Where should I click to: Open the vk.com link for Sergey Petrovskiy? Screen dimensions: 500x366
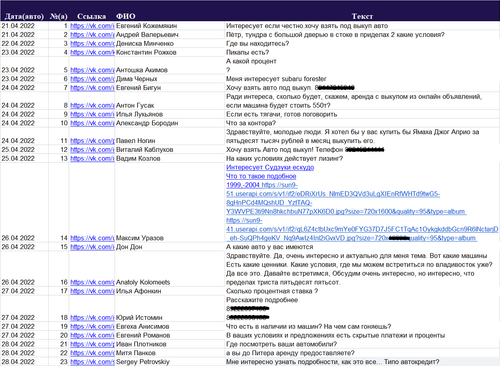click(92, 362)
